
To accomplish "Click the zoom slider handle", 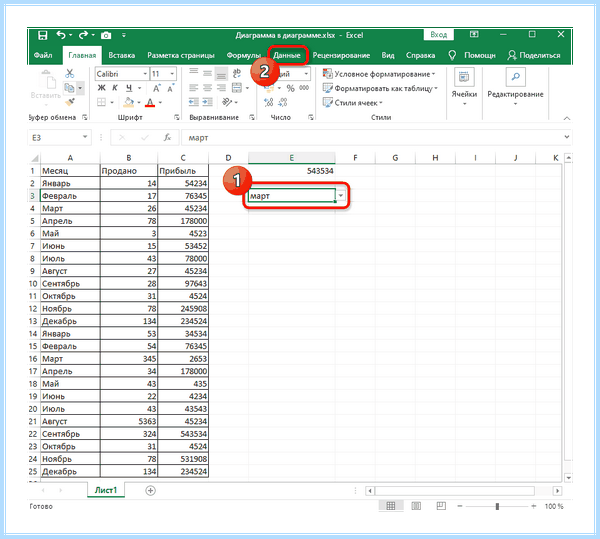I will tap(497, 506).
